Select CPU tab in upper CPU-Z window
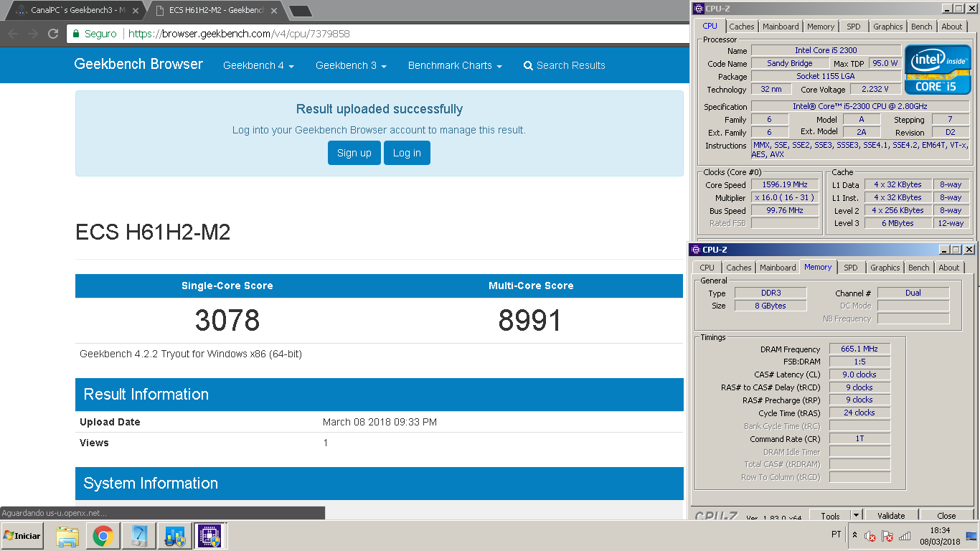This screenshot has height=551, width=980. (710, 26)
